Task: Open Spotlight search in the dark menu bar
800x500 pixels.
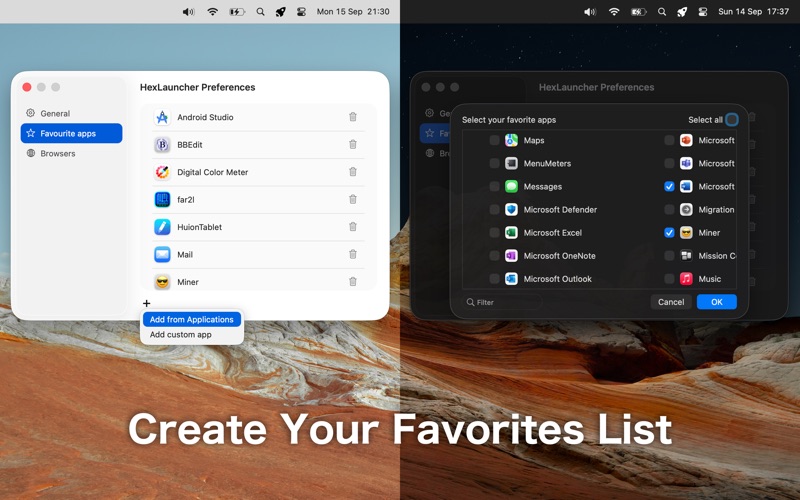Action: pos(662,12)
